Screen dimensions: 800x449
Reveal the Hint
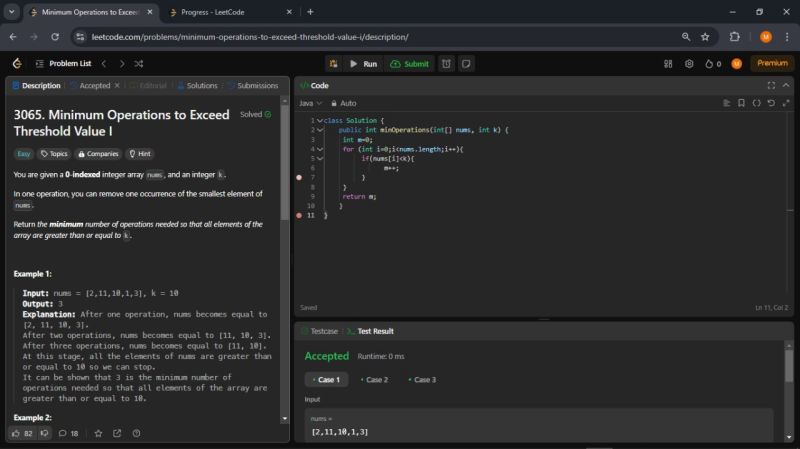tap(140, 154)
